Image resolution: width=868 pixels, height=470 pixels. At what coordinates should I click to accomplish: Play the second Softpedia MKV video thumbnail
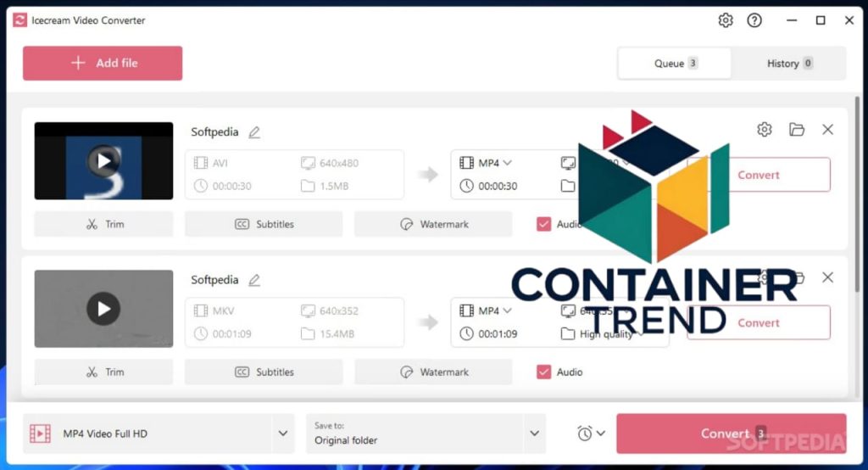(103, 309)
